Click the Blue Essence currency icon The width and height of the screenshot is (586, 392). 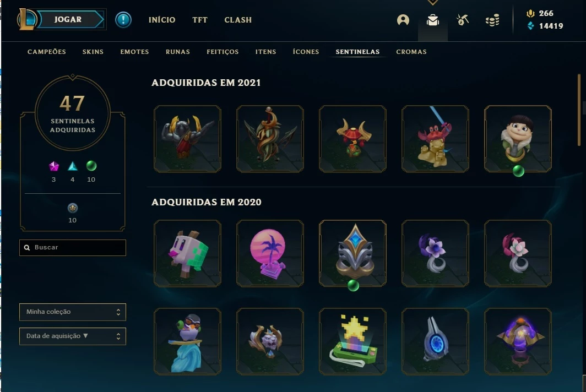click(530, 26)
